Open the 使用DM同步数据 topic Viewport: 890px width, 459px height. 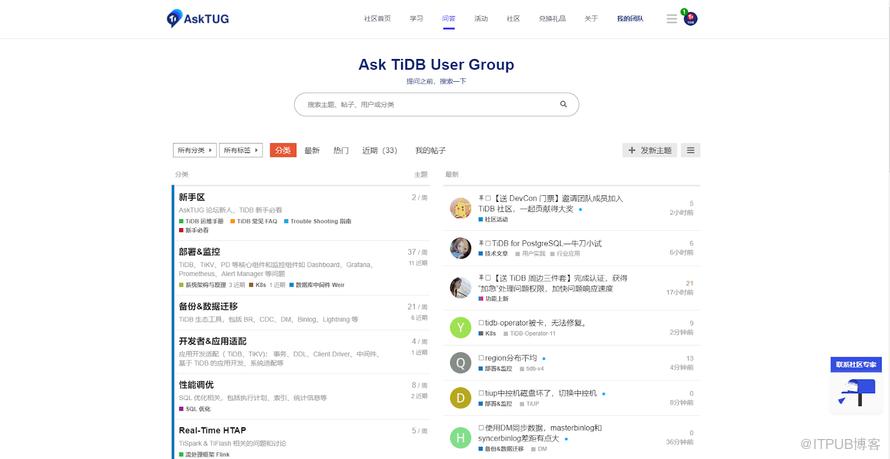[x=540, y=433]
